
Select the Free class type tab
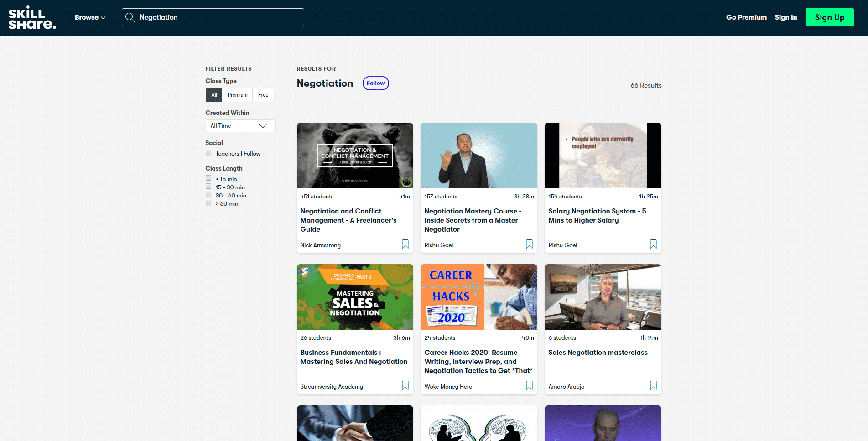coord(263,95)
